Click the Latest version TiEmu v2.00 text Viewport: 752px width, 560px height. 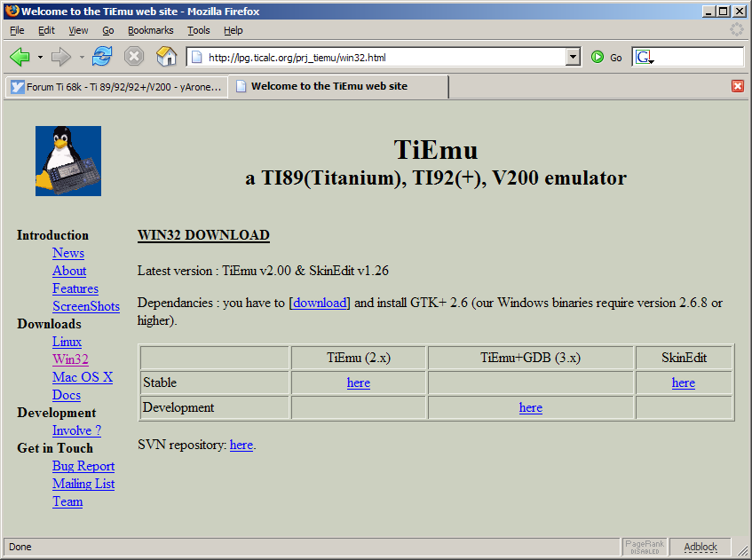coord(263,271)
